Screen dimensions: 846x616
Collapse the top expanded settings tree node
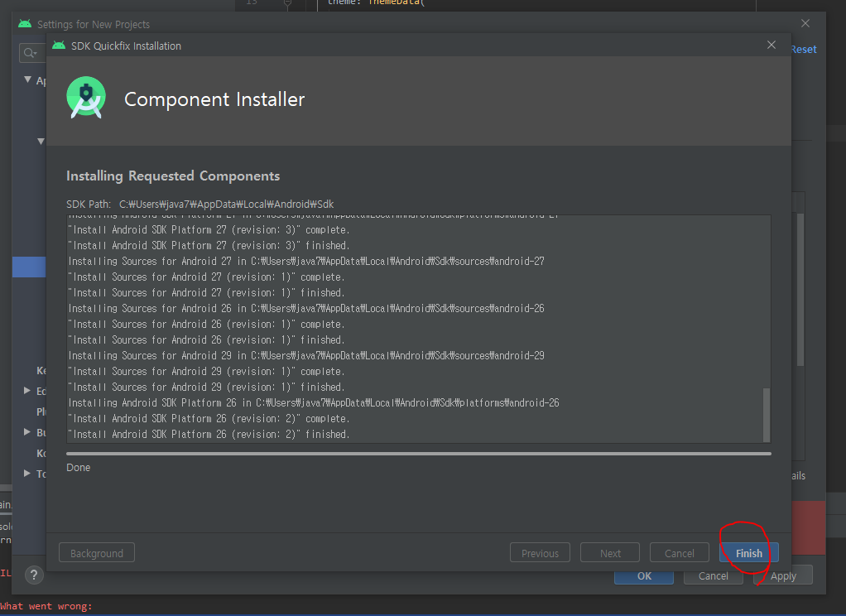click(27, 79)
